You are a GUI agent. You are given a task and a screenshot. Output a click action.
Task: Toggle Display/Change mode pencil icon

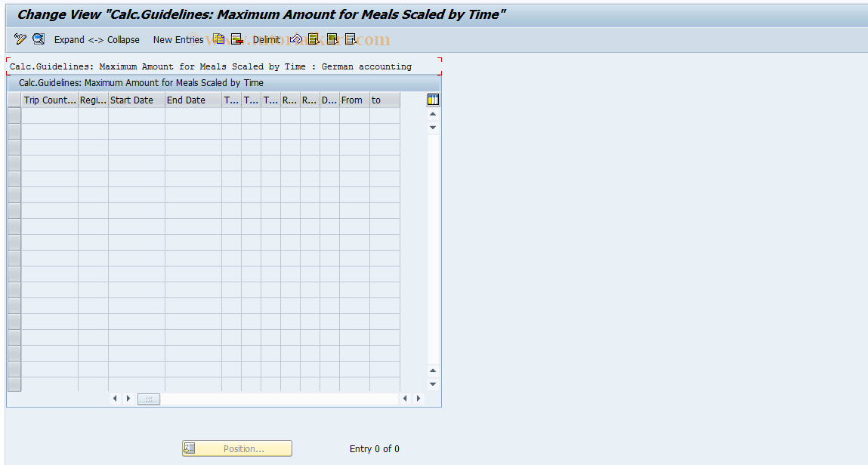20,38
